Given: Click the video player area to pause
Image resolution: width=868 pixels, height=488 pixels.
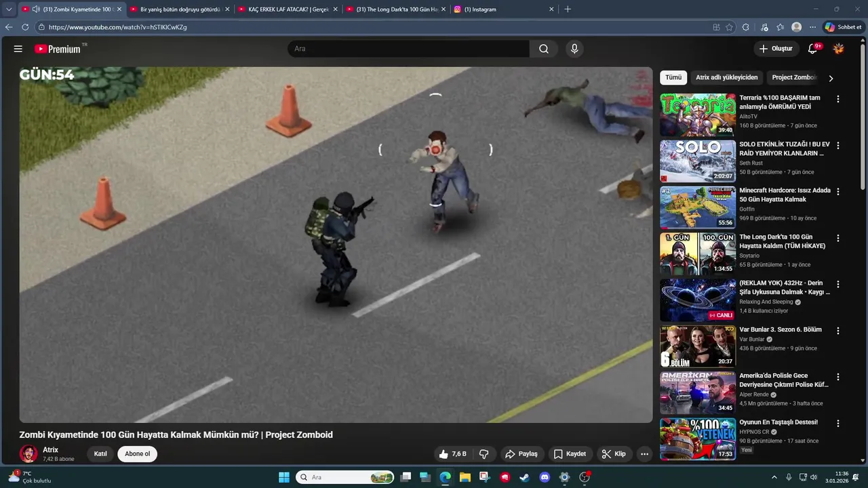Looking at the screenshot, I should point(336,245).
